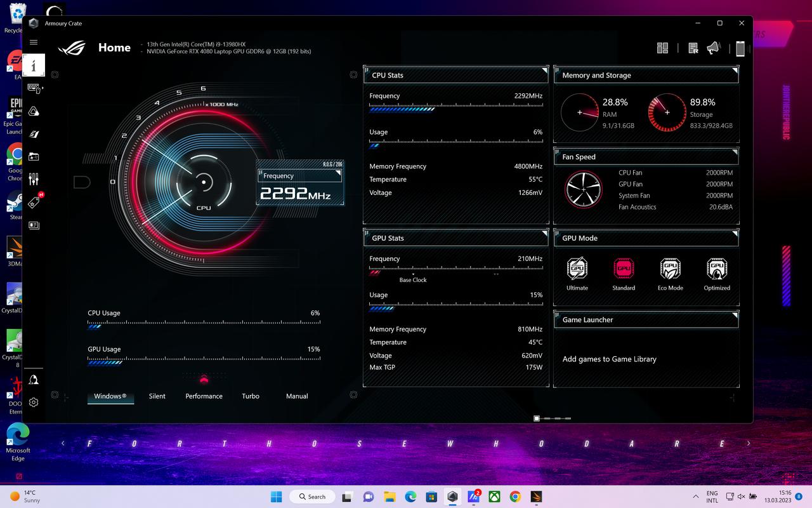Image resolution: width=812 pixels, height=508 pixels.
Task: Click the mobile phone link icon
Action: tap(740, 48)
